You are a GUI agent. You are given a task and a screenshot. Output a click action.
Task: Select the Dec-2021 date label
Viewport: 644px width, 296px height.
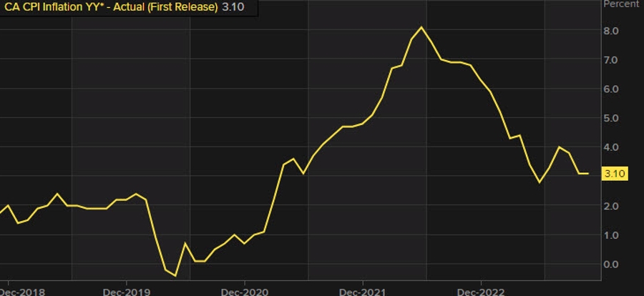click(x=362, y=291)
